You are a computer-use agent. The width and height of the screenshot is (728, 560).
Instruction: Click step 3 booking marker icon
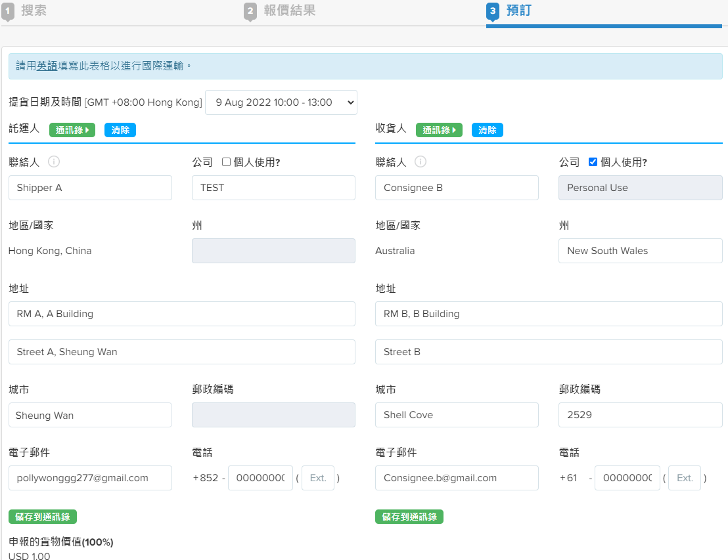click(493, 12)
